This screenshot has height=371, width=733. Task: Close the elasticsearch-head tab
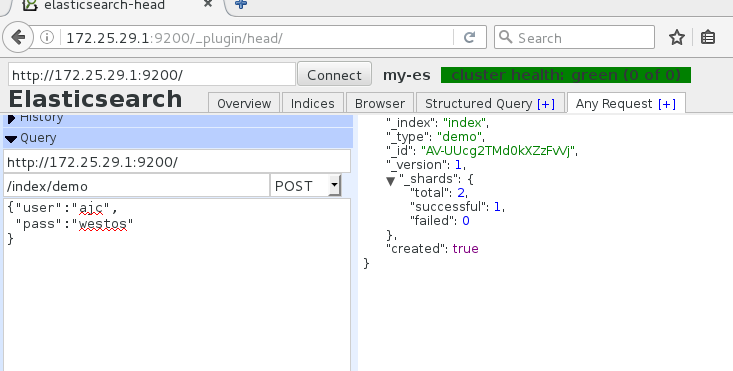(x=208, y=4)
